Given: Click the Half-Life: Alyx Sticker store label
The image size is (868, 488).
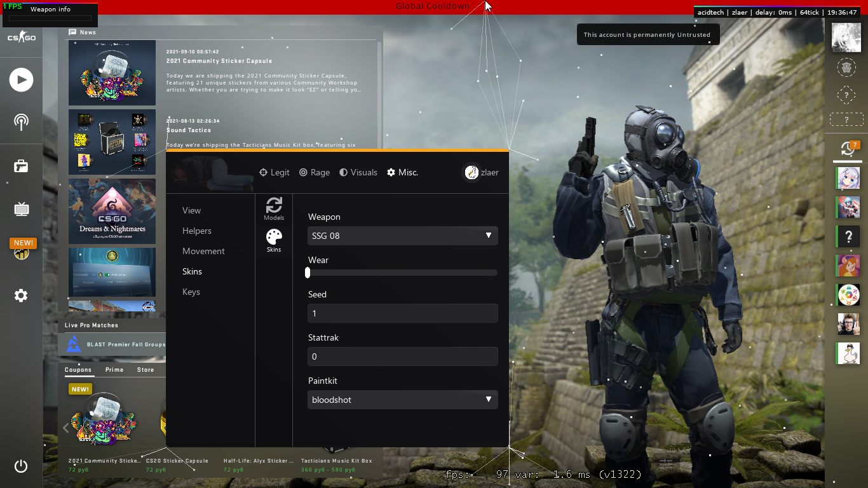Looking at the screenshot, I should click(x=259, y=461).
